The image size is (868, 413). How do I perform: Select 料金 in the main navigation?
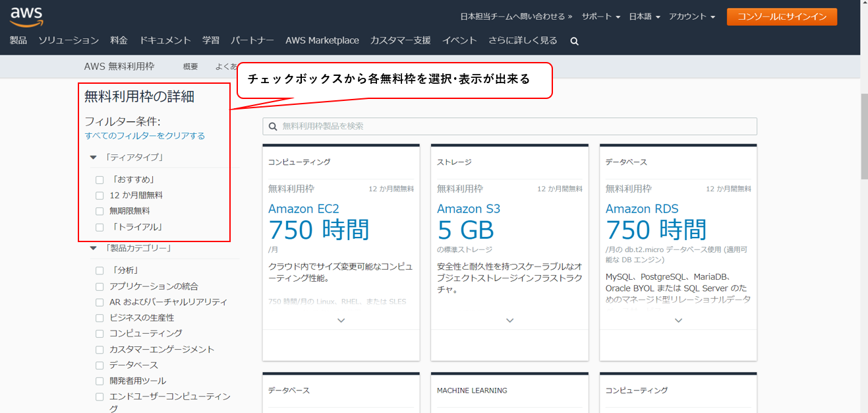119,40
